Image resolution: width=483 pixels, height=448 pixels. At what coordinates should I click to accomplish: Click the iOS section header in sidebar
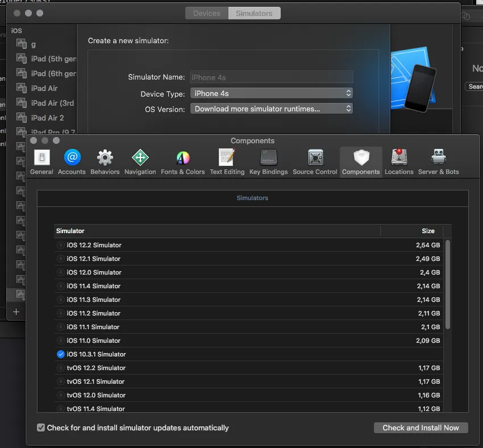(16, 31)
